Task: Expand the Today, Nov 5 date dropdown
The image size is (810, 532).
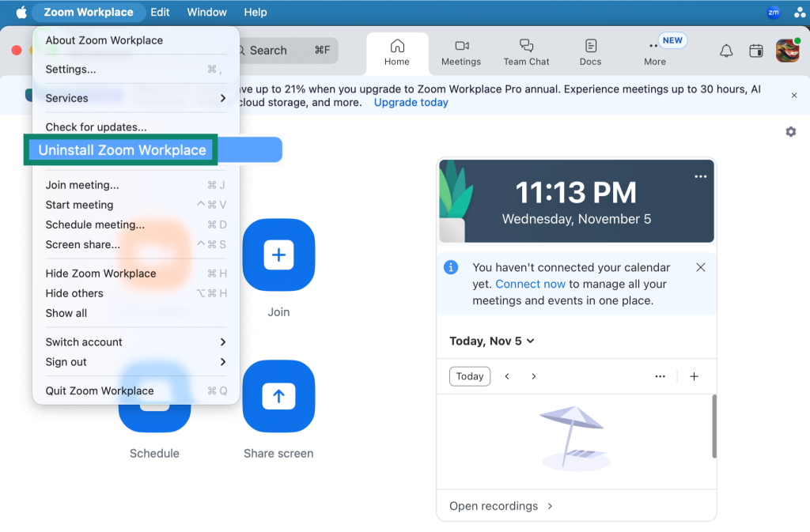Action: tap(492, 341)
